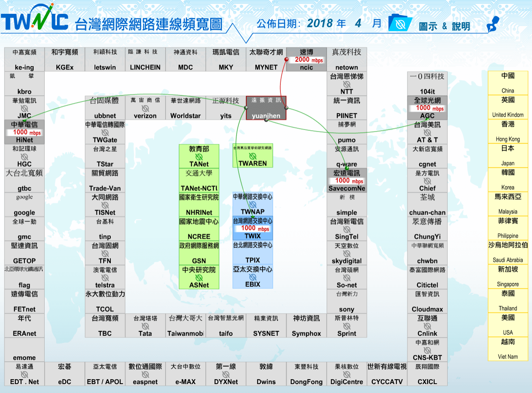Click the link icon in the SingTel cell

click(x=347, y=229)
